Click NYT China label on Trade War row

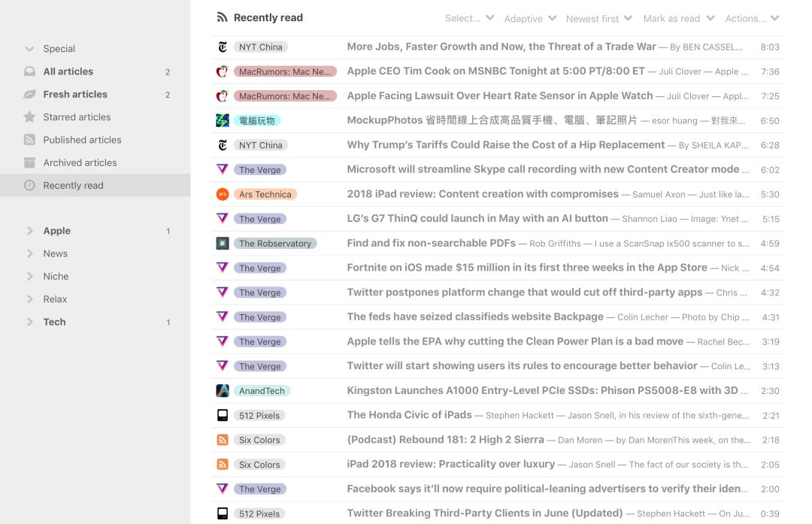click(x=260, y=47)
